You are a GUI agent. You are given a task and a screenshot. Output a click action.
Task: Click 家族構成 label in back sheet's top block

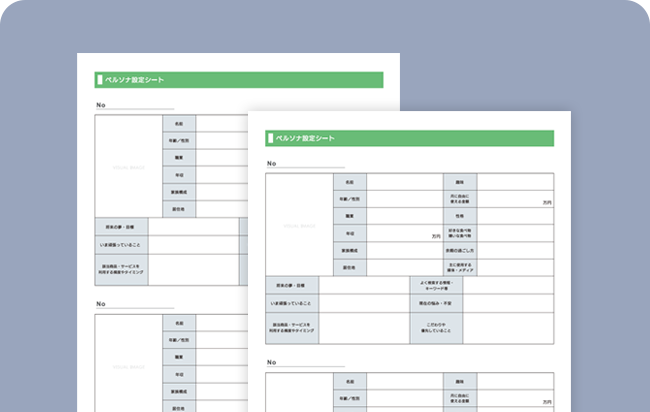coord(179,192)
